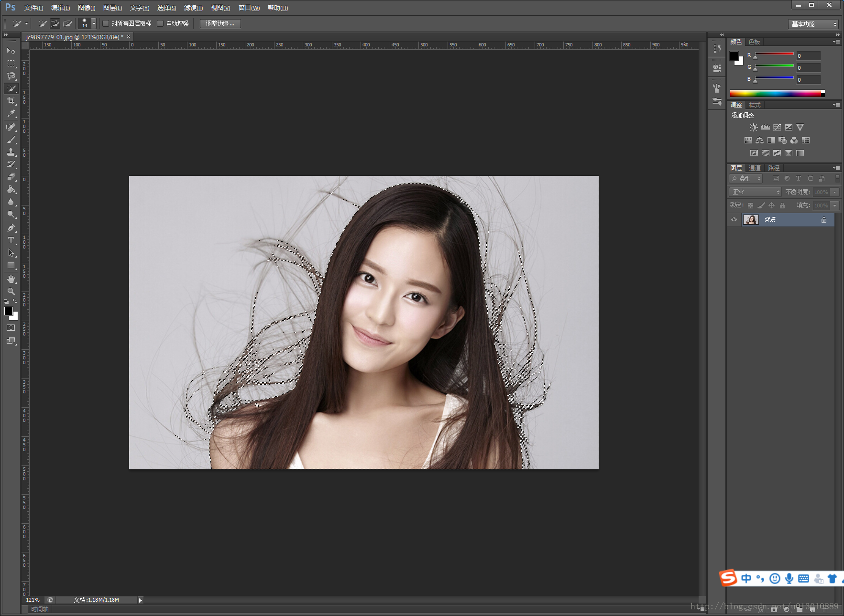Open the tool preset picker arrow
The width and height of the screenshot is (844, 616).
click(x=27, y=23)
